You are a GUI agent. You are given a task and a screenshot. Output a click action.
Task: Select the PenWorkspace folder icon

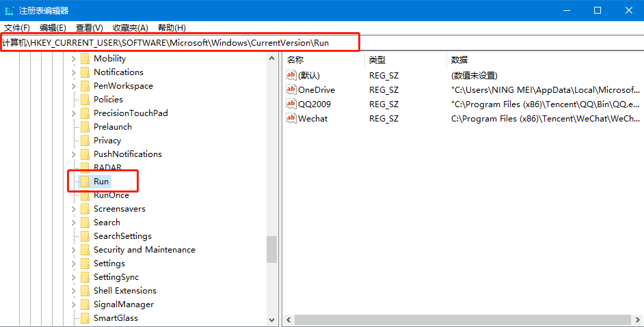click(x=85, y=86)
